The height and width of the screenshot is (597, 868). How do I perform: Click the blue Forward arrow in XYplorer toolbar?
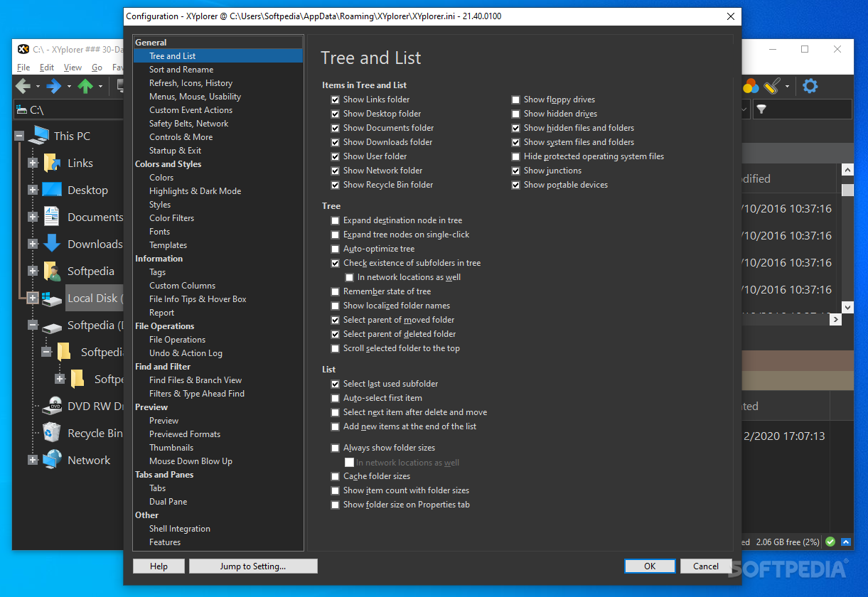[x=54, y=87]
